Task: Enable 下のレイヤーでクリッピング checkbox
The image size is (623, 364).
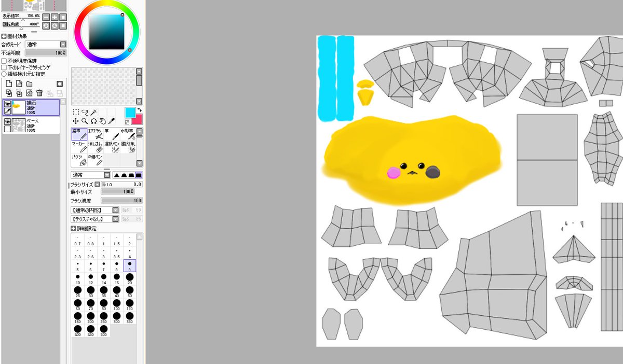Action: tap(4, 67)
